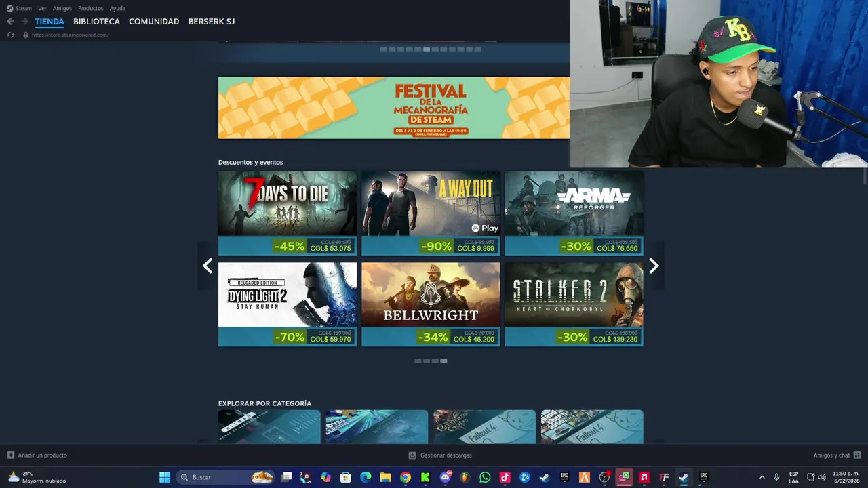Open the Bellwright offer
Viewport: 868px width, 488px height.
pyautogui.click(x=431, y=304)
